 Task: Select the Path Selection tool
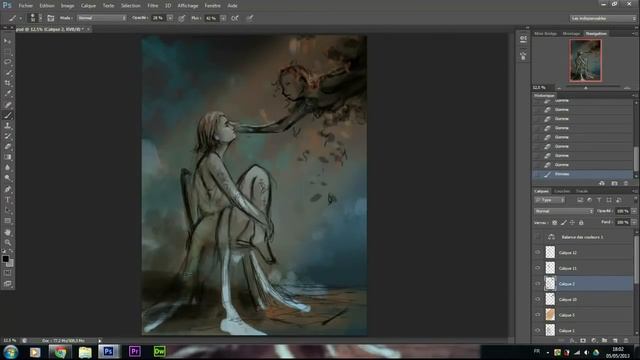click(7, 211)
